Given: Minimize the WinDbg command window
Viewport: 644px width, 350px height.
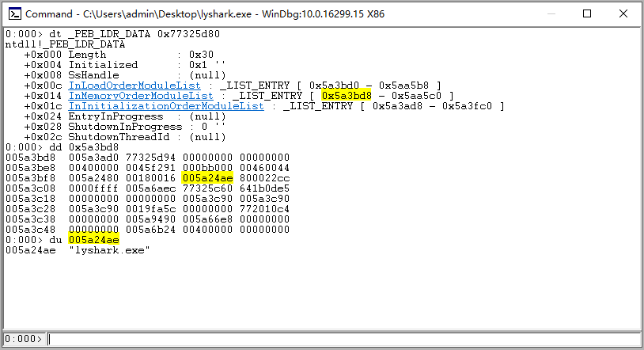Looking at the screenshot, I should click(x=551, y=14).
